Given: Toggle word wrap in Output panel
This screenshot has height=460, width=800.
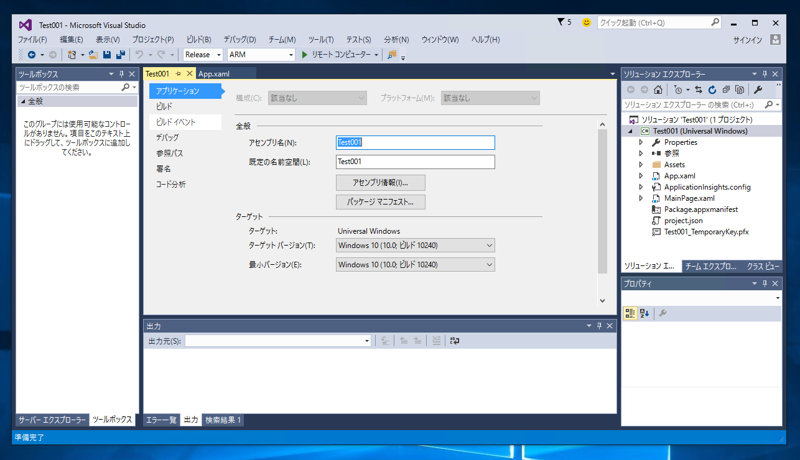Looking at the screenshot, I should (455, 341).
